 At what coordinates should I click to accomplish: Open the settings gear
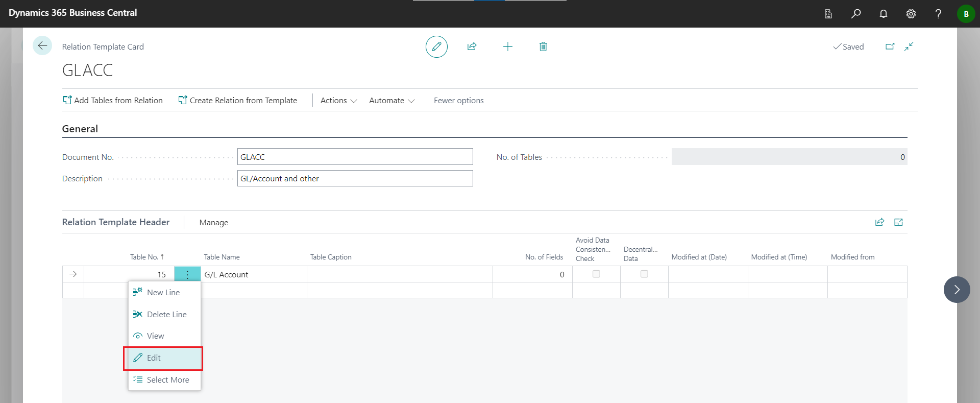(x=911, y=14)
